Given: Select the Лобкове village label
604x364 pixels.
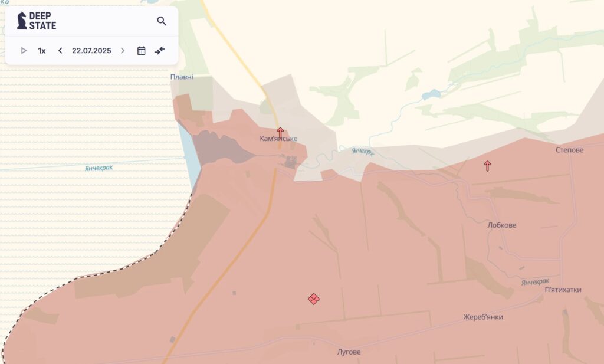Looking at the screenshot, I should pyautogui.click(x=502, y=225).
